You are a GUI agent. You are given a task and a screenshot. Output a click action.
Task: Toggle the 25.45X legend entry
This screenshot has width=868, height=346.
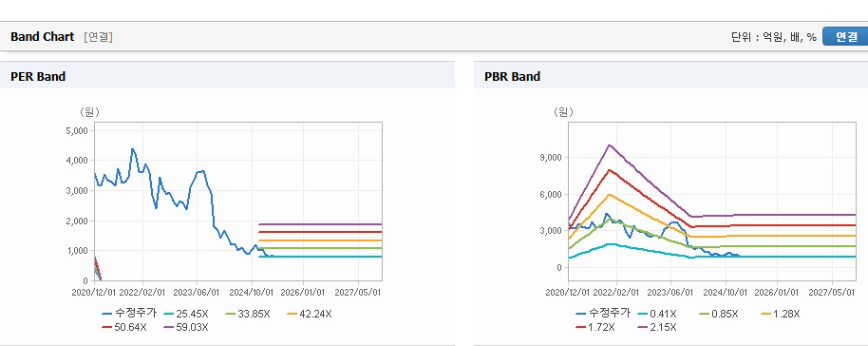[185, 314]
